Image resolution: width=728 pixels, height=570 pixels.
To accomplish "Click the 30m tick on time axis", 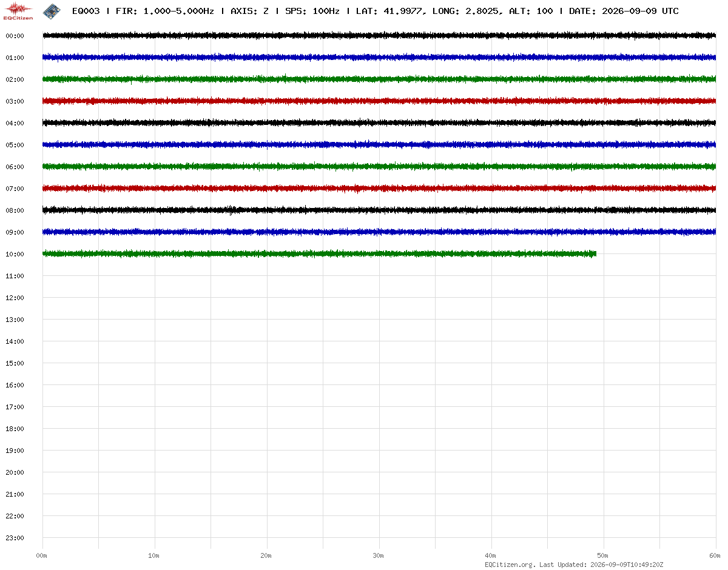I will point(379,555).
